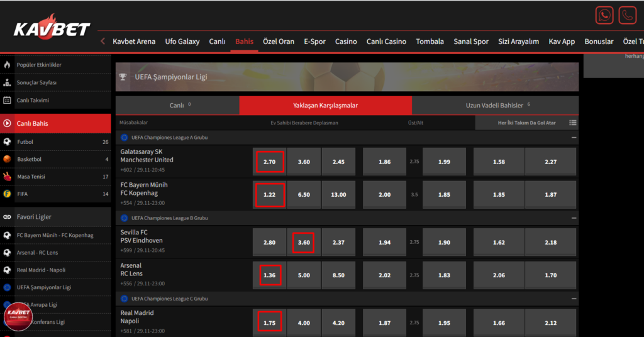Click the Kavbet logo

[52, 28]
